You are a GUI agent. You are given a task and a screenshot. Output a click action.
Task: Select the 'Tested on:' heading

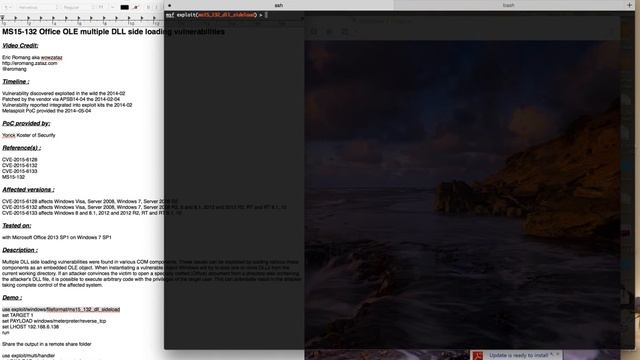(x=17, y=225)
